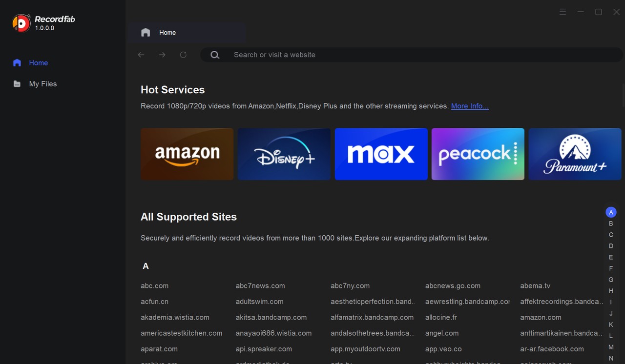Screen dimensions: 625x364
Task: Open api.spreaker.com site link
Action: click(x=264, y=349)
